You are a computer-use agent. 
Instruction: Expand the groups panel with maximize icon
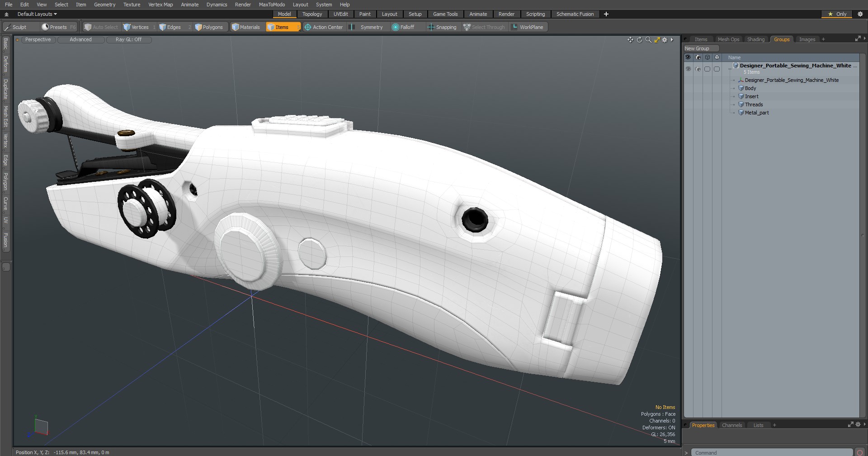858,39
